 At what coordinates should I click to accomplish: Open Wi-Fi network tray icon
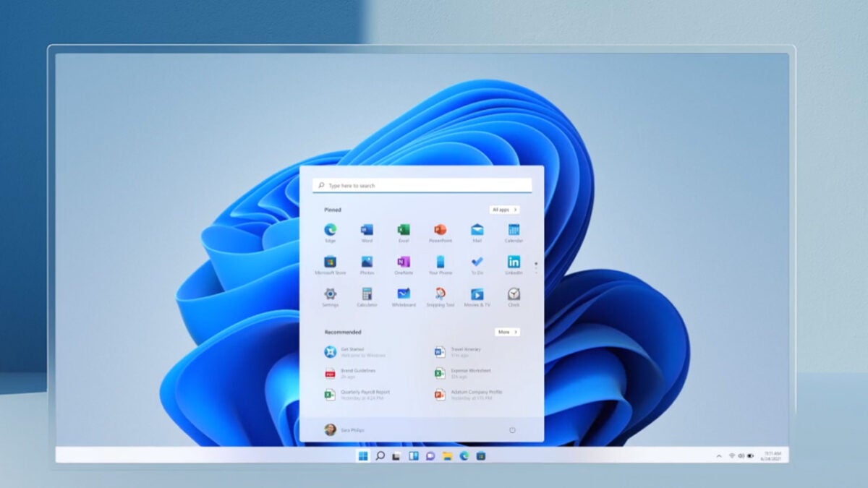732,455
